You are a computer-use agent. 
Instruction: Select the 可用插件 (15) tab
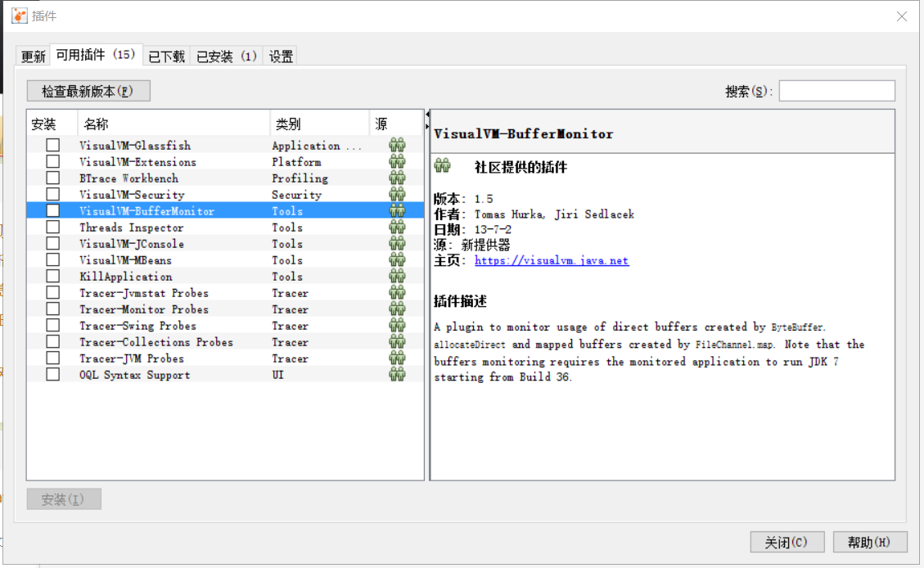(96, 55)
